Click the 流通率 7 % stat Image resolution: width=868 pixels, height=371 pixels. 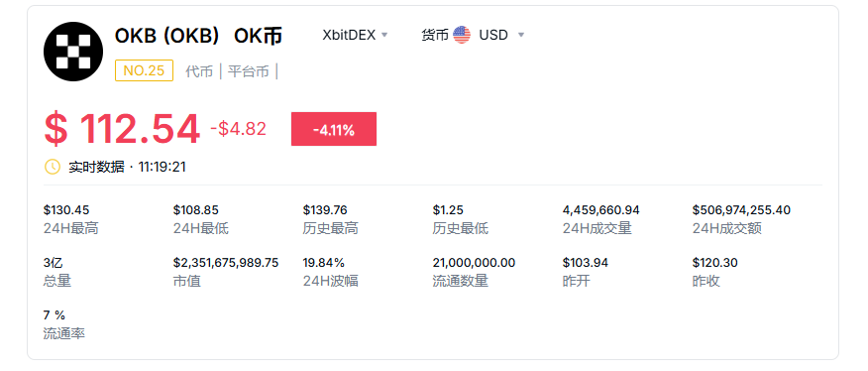[54, 315]
